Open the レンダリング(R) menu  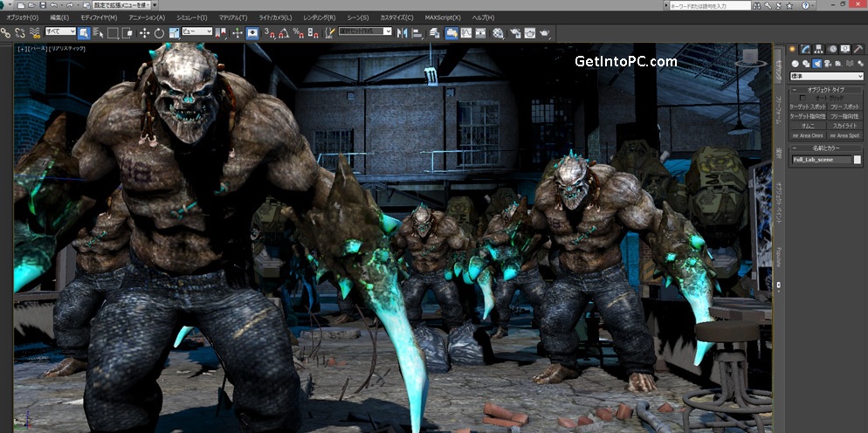coord(320,17)
